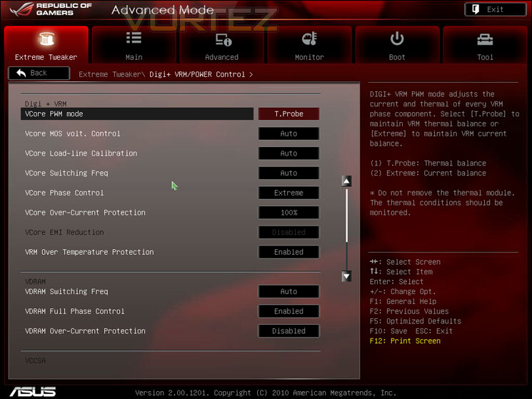Open the Tool icon tab
This screenshot has height=399, width=532.
[485, 40]
